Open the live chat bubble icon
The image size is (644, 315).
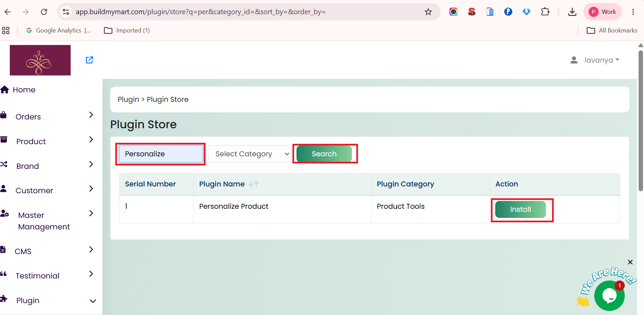click(610, 295)
